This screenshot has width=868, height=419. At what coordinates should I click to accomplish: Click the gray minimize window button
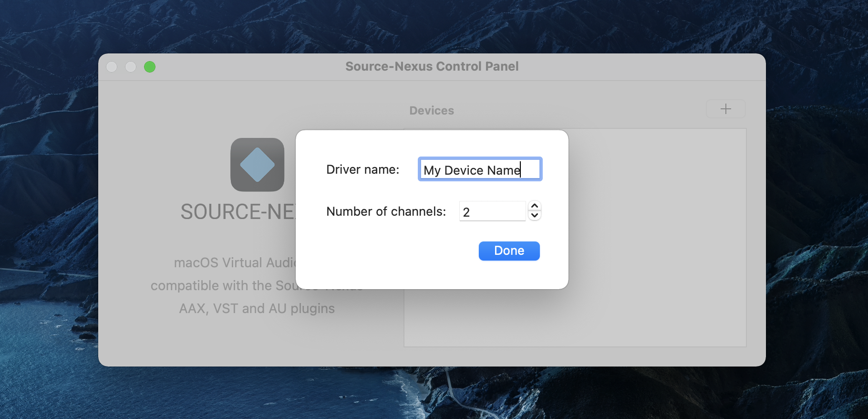coord(131,67)
